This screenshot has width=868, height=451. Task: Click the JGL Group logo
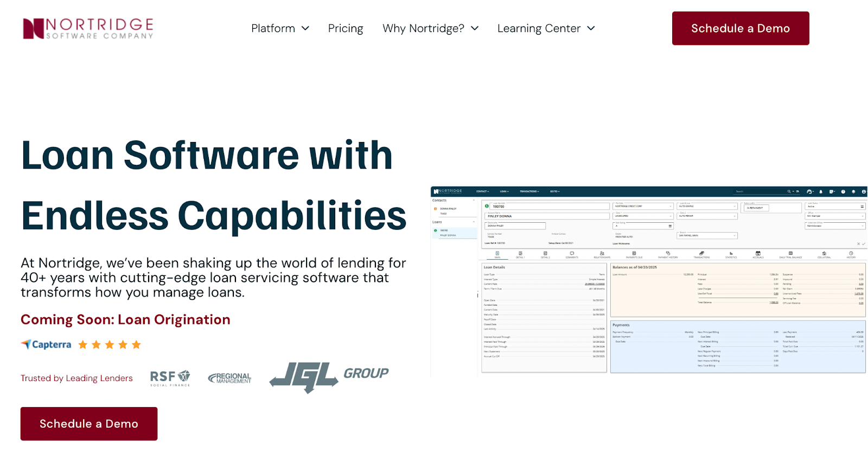(329, 376)
